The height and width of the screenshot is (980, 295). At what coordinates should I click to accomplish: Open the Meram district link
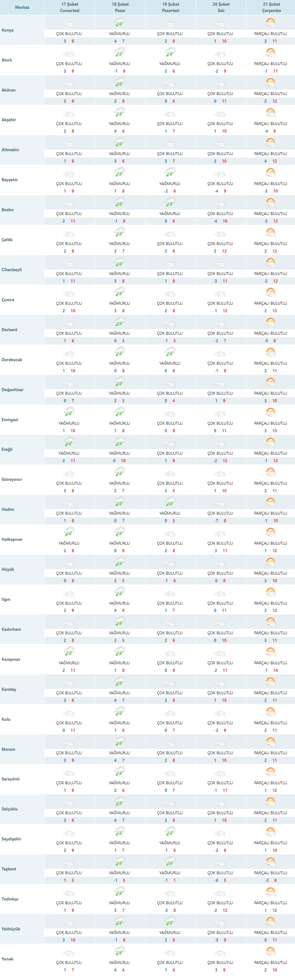pyautogui.click(x=9, y=749)
